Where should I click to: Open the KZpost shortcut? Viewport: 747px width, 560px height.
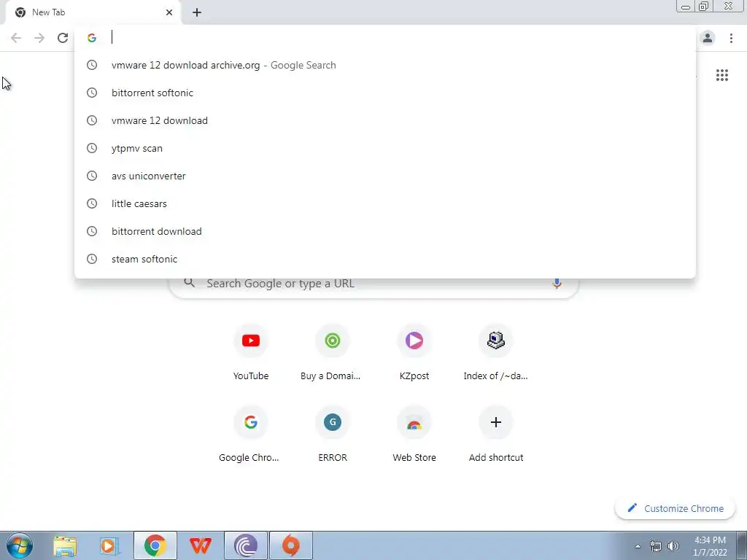tap(414, 352)
